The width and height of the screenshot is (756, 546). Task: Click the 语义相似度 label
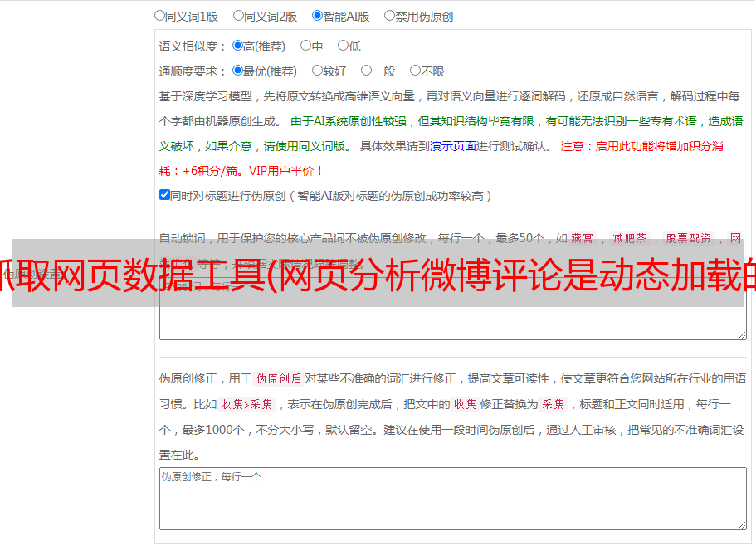pos(193,46)
